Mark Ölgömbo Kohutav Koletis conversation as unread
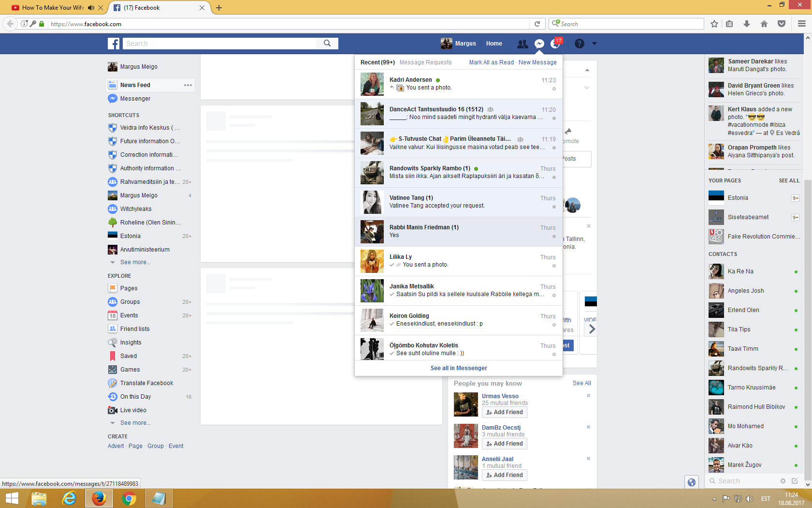 tap(554, 355)
